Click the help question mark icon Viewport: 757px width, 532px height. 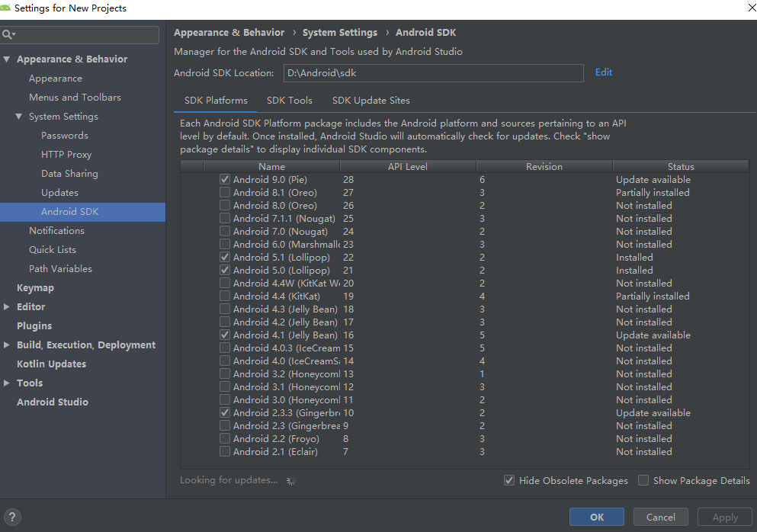(x=12, y=517)
